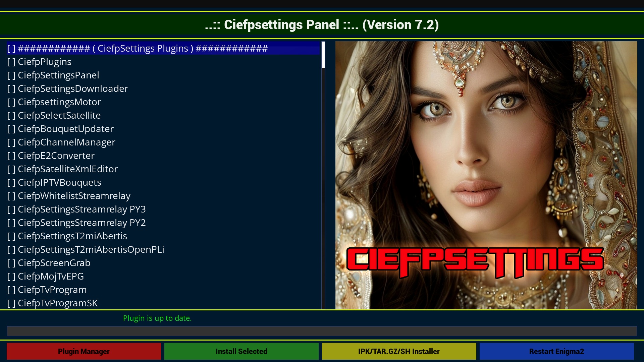644x362 pixels.
Task: Click the 'Plugin is up to date.' status
Action: point(157,318)
